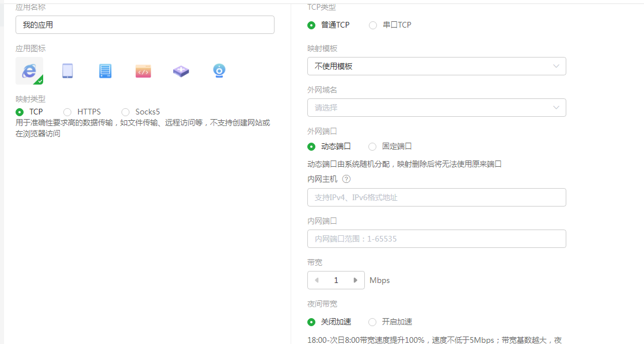Pick the code page app icon
This screenshot has width=644, height=344.
tap(143, 70)
